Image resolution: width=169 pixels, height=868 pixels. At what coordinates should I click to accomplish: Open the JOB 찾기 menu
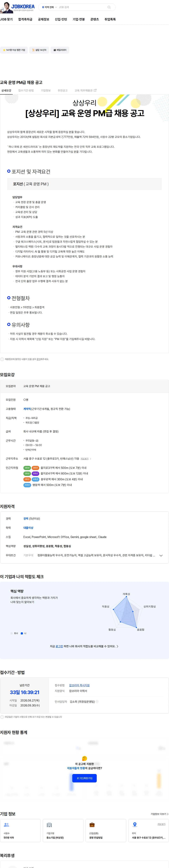(x=6, y=20)
